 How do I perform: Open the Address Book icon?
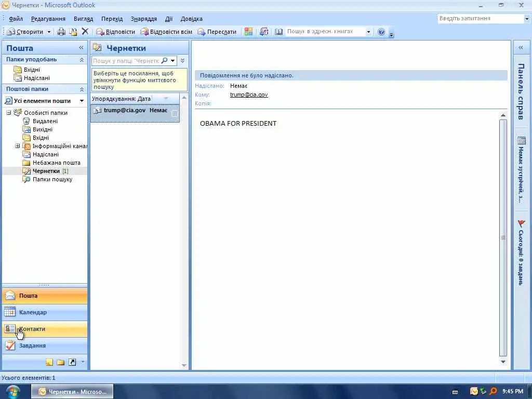pos(278,32)
